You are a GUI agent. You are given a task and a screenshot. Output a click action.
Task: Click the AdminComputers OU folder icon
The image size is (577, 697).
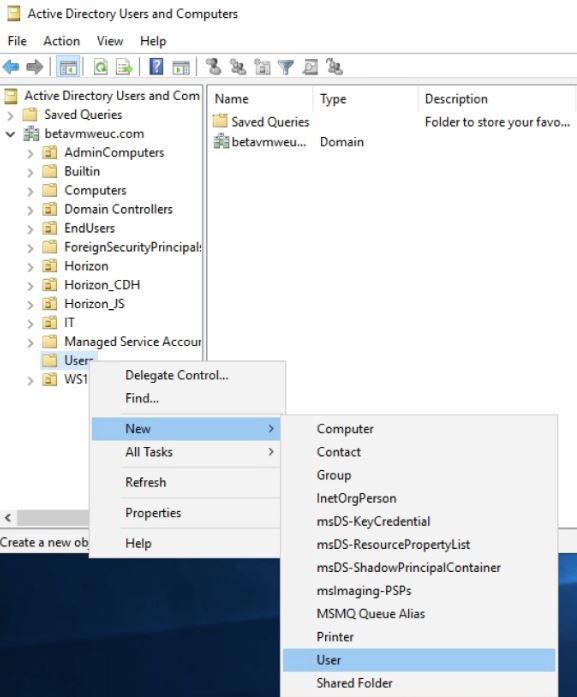click(50, 152)
